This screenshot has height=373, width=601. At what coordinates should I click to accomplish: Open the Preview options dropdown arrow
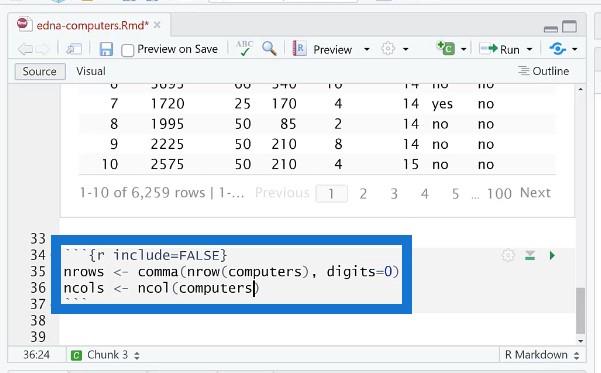[366, 49]
